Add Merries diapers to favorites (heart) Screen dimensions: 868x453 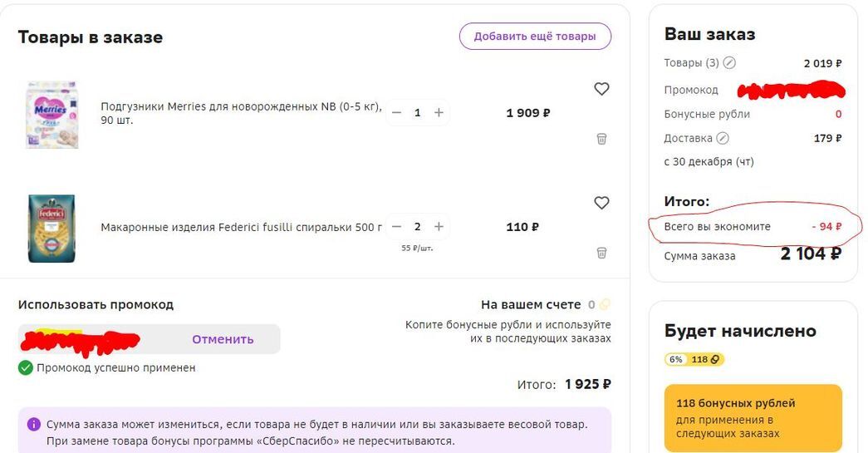click(601, 89)
